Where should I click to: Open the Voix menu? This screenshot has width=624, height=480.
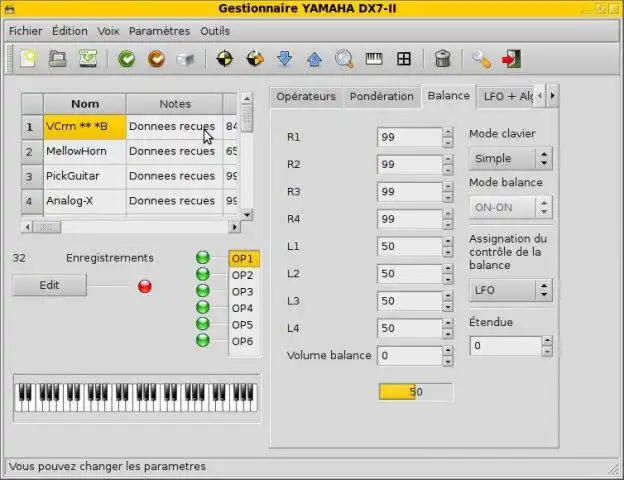click(108, 31)
